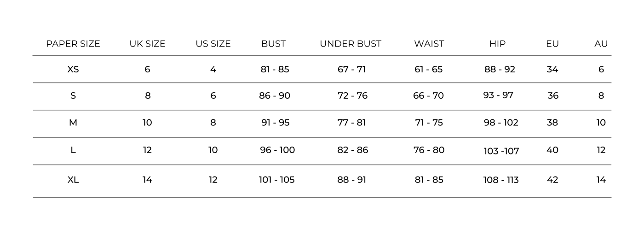Image resolution: width=644 pixels, height=242 pixels.
Task: Select EU size 38 cell
Action: [552, 123]
